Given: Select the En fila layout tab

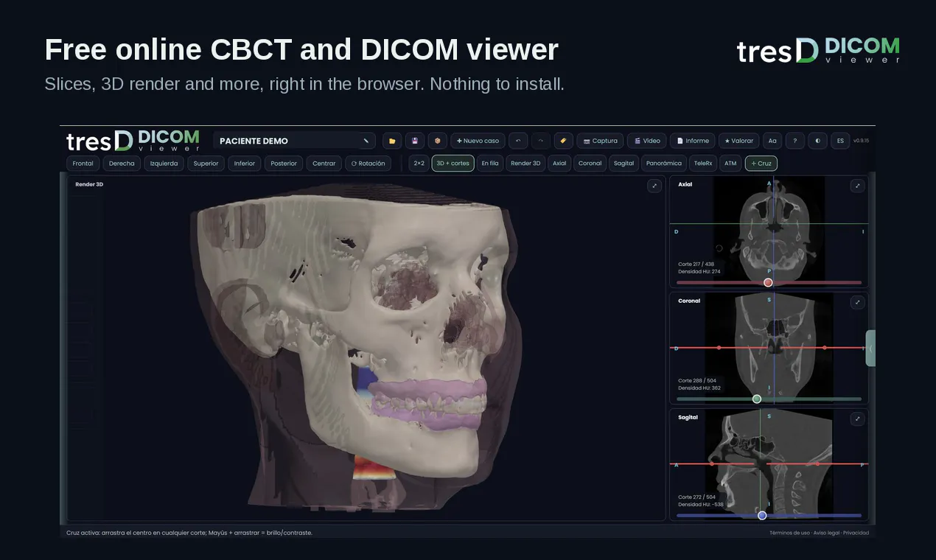Looking at the screenshot, I should point(490,164).
